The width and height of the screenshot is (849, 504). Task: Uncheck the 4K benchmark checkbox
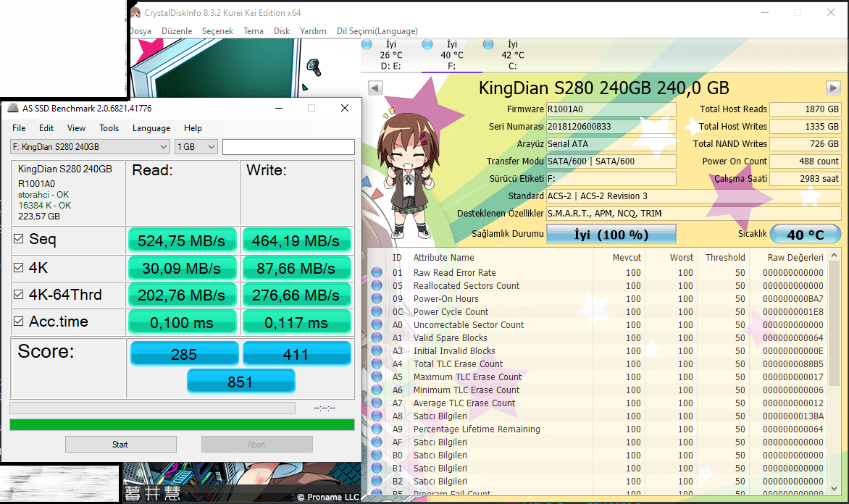18,267
